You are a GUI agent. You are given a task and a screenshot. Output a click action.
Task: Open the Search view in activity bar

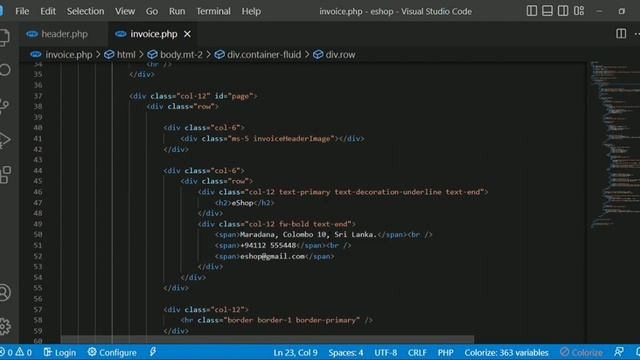5,70
